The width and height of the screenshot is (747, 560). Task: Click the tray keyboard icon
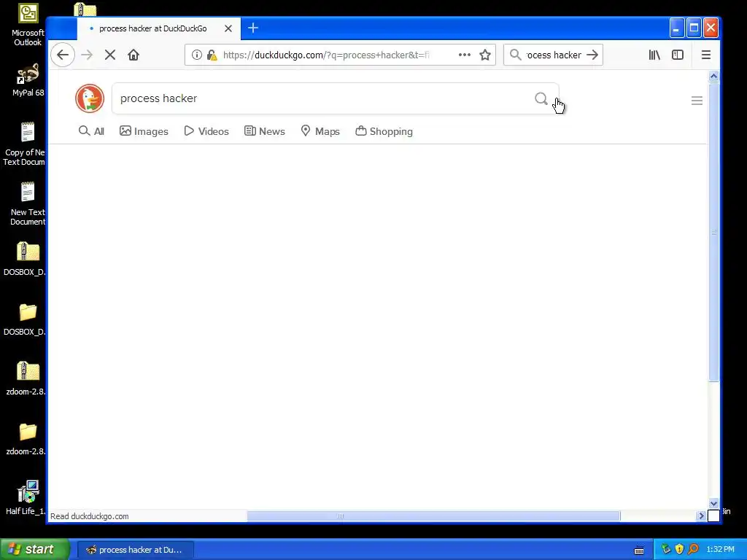pyautogui.click(x=639, y=550)
